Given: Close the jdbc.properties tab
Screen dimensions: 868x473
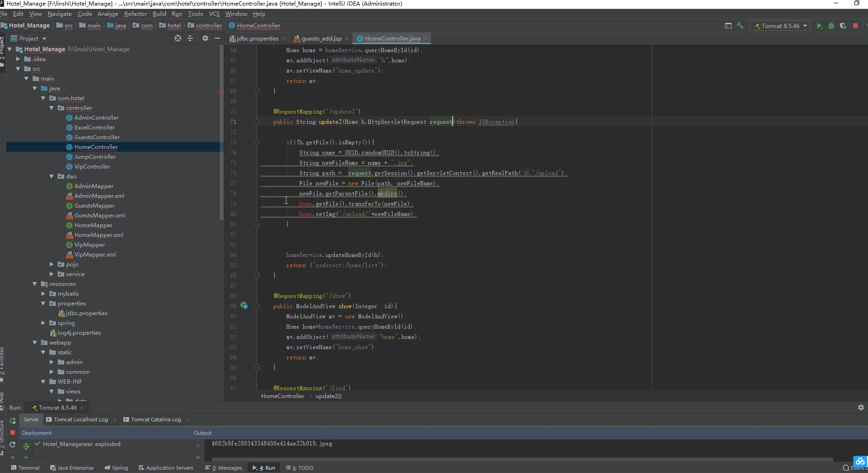Looking at the screenshot, I should coord(283,39).
